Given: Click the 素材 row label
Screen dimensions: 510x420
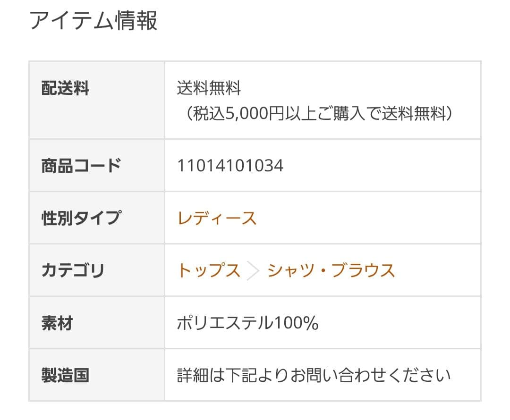Looking at the screenshot, I should 57,324.
